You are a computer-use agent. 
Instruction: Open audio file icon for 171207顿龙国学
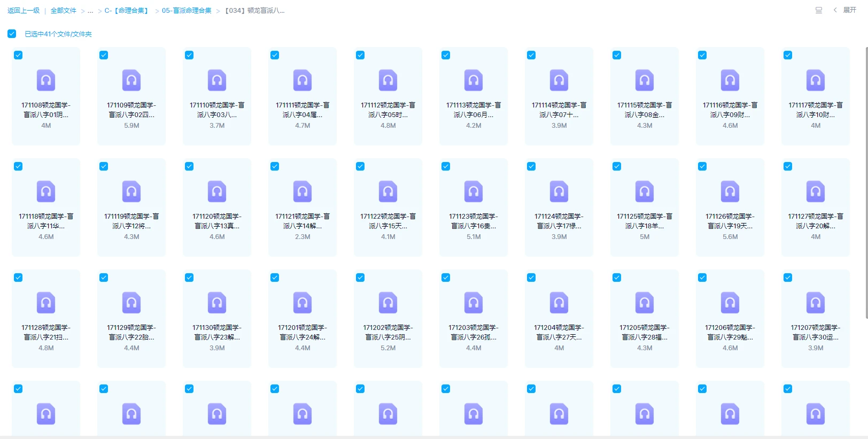(x=816, y=303)
